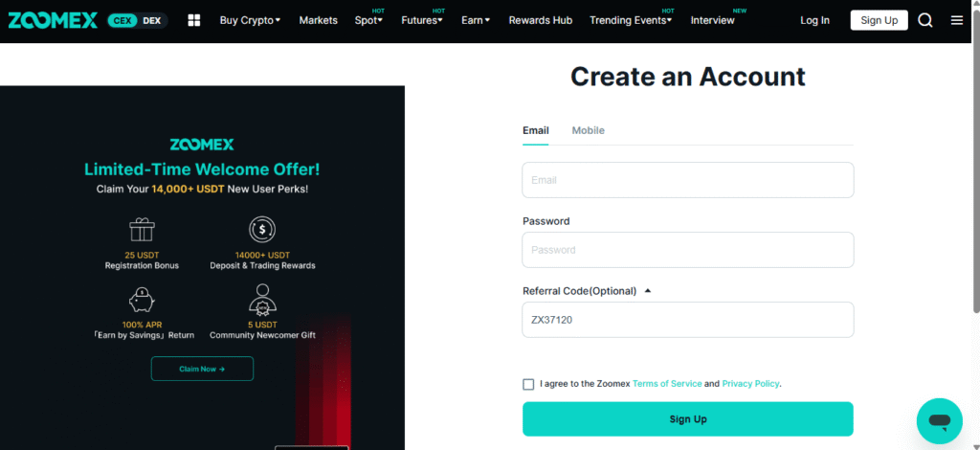The image size is (980, 450).
Task: Focus the Email input field
Action: 687,180
